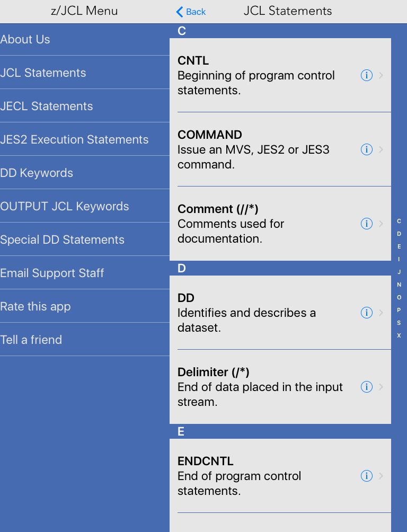Screen dimensions: 407x532
Task: Open JES2 Execution Statements menu entry
Action: (74, 139)
